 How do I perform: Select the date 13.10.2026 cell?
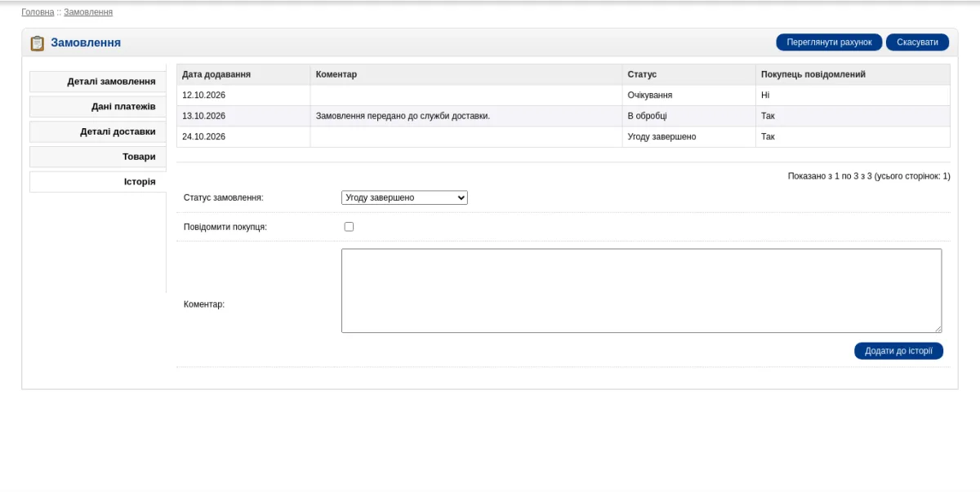[x=243, y=116]
